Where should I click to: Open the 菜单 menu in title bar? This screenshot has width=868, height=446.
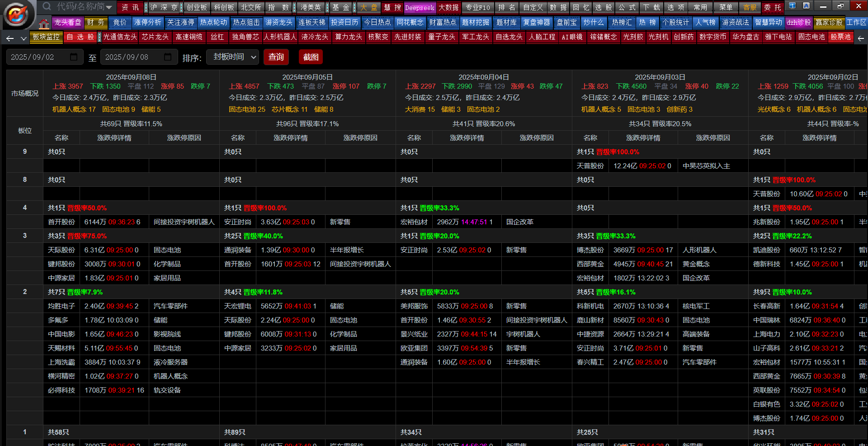pos(726,7)
